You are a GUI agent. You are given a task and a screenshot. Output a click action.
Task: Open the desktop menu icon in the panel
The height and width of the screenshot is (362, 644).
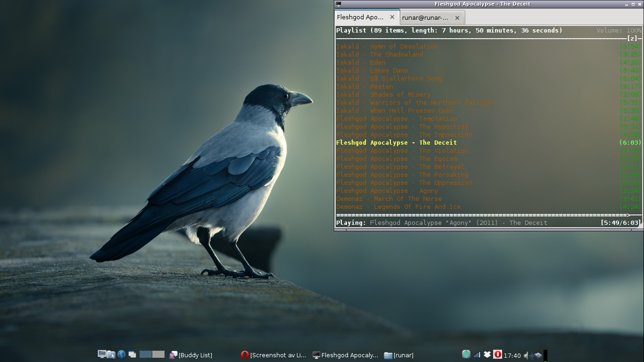tap(101, 354)
